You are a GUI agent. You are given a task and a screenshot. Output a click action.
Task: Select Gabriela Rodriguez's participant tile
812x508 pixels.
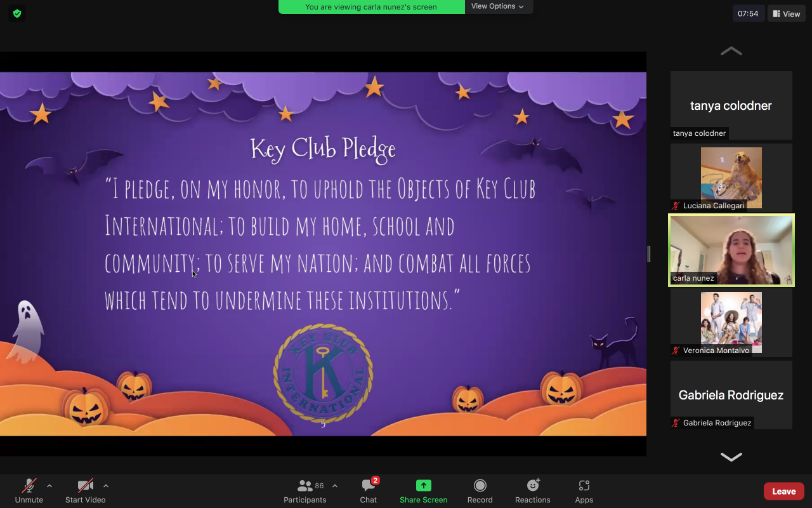click(x=731, y=395)
